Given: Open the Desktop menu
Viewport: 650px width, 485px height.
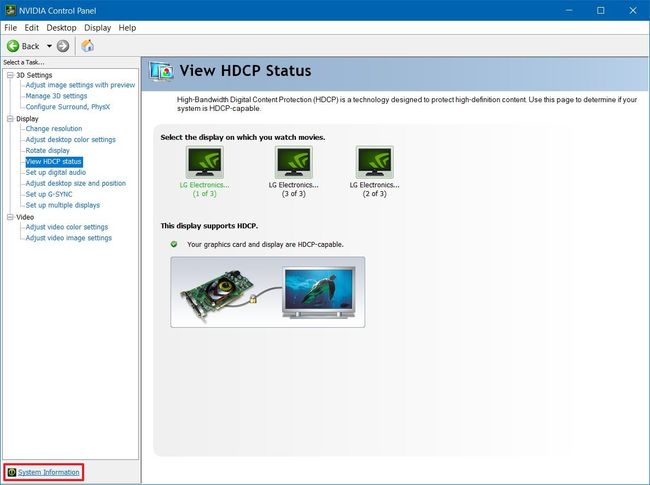Looking at the screenshot, I should pos(61,28).
